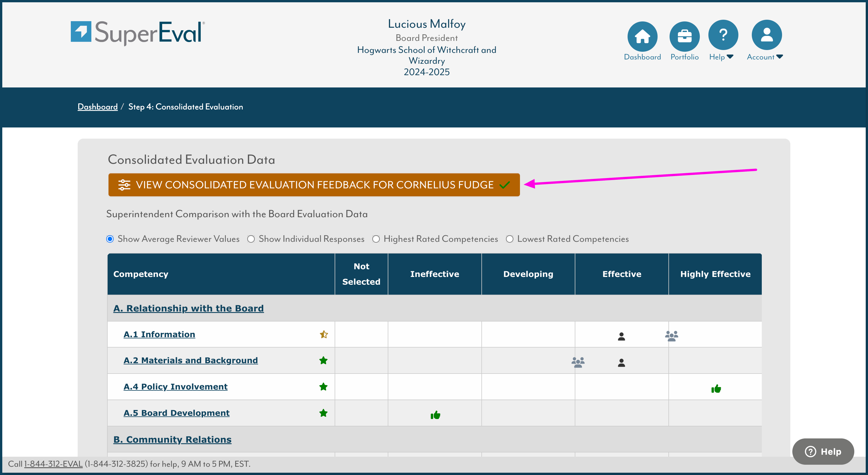Image resolution: width=868 pixels, height=475 pixels.
Task: Click the Highly Effective column header
Action: tap(715, 274)
